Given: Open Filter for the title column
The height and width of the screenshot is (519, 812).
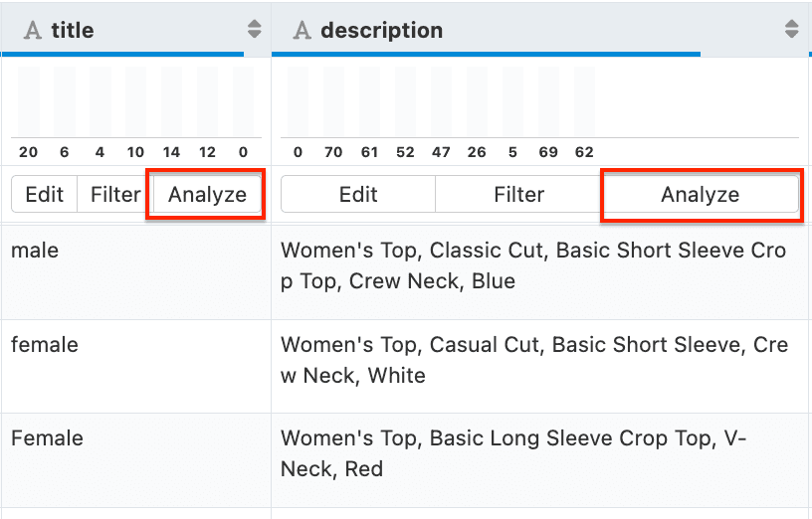Looking at the screenshot, I should 115,195.
